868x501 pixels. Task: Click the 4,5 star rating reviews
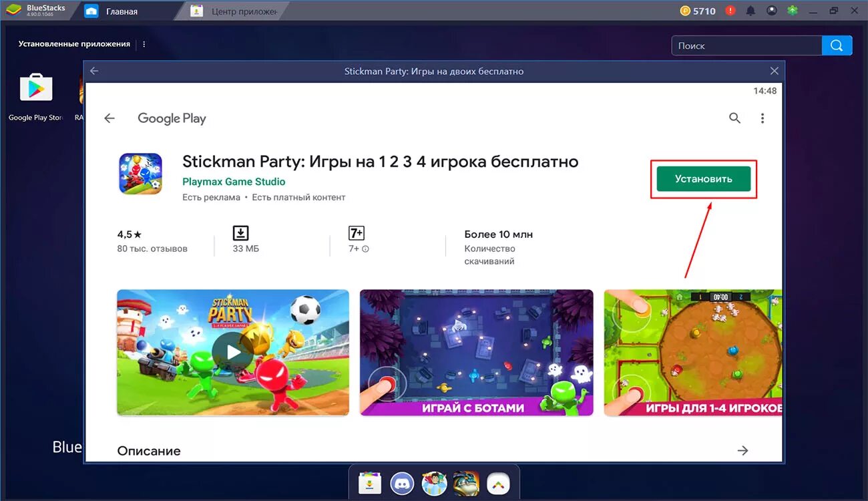point(130,234)
